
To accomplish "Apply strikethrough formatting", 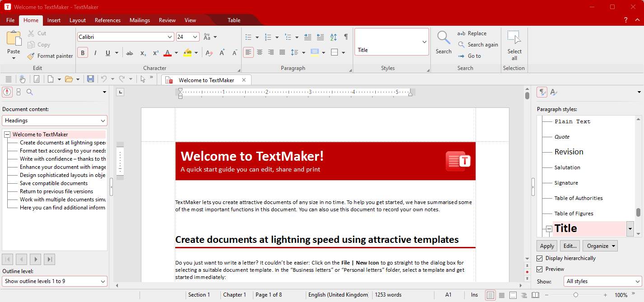I will 130,53.
